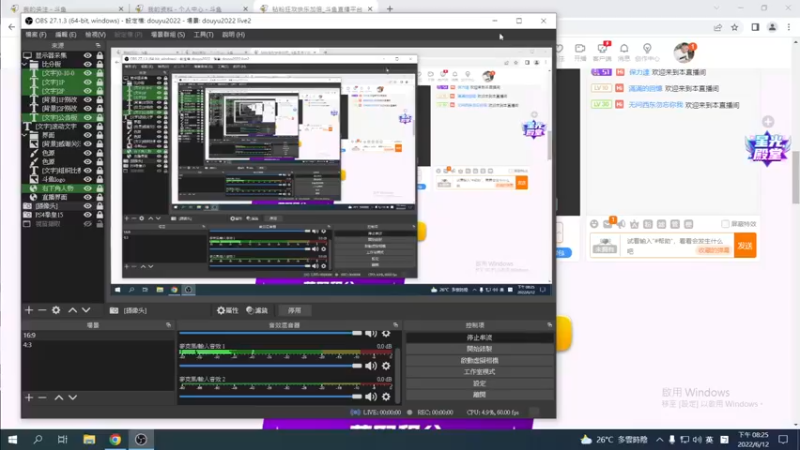
Task: Click the 星光殿堂 badge on the Douyu page
Action: click(767, 150)
